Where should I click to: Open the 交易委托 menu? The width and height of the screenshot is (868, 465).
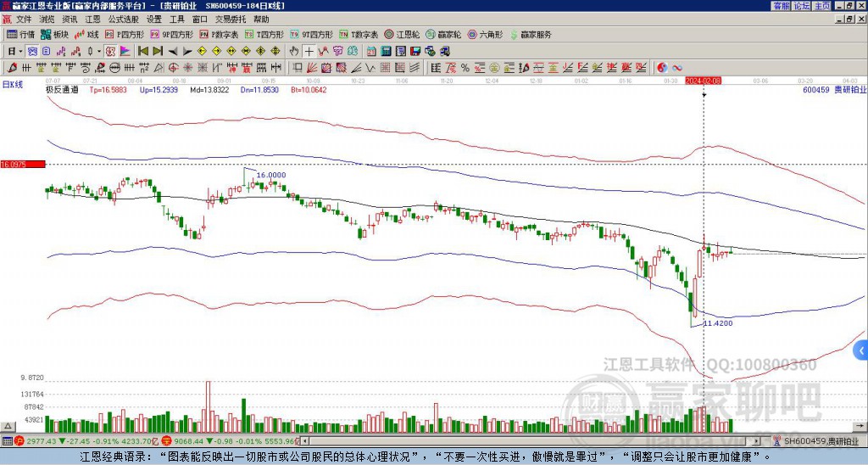231,20
